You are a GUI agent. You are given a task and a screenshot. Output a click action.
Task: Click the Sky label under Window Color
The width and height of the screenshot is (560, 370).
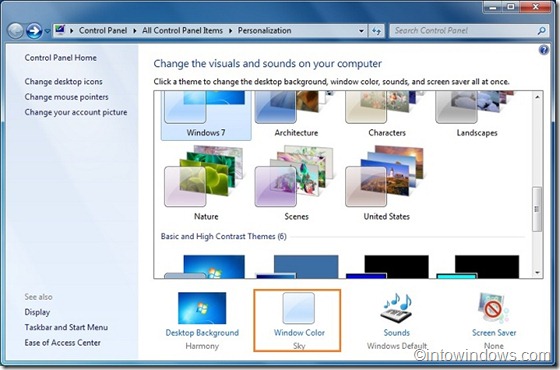tap(299, 346)
